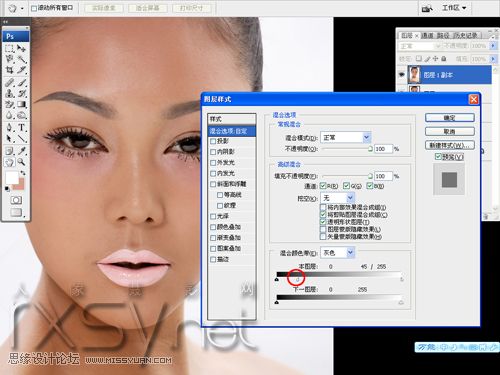Screen dimensions: 500x375
Task: Select the Brush tool
Action: [22, 82]
